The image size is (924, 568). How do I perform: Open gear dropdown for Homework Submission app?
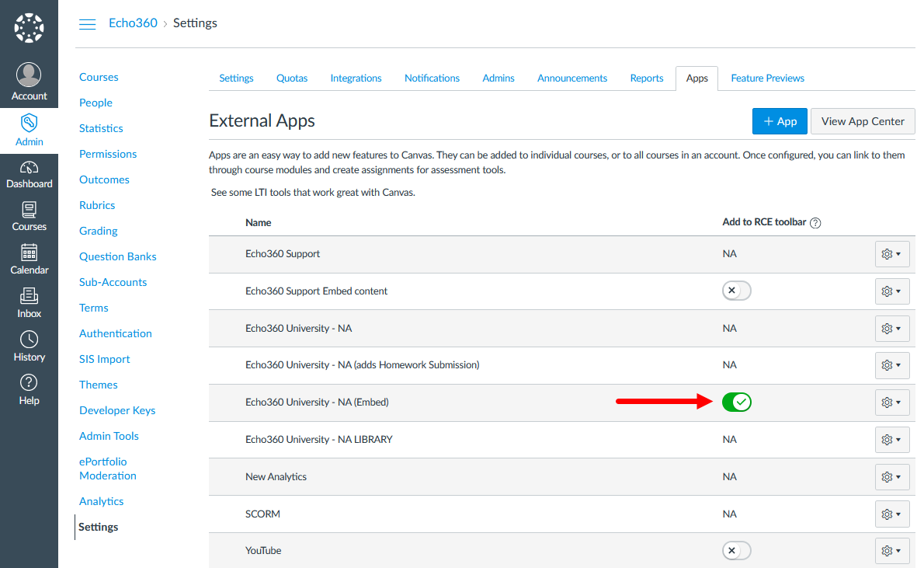click(891, 365)
